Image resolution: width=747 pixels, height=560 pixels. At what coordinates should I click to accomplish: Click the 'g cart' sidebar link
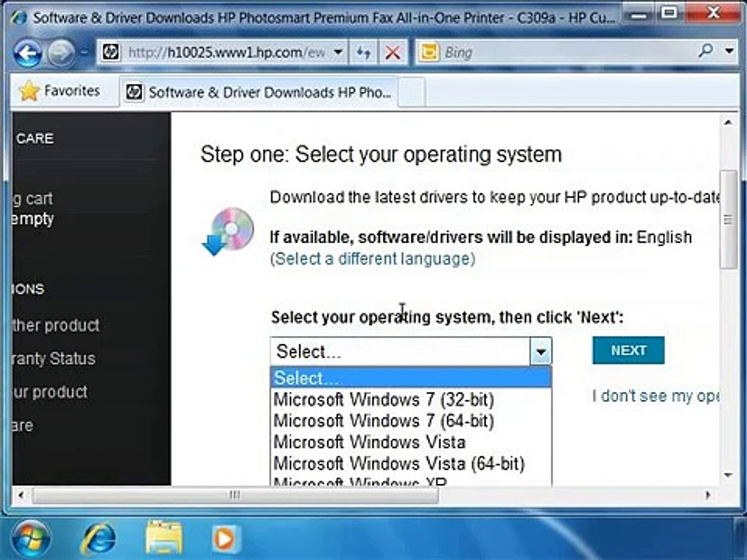33,199
